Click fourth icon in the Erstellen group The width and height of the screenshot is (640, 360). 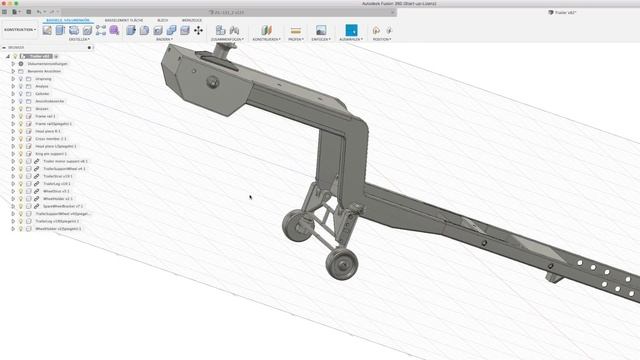point(87,30)
